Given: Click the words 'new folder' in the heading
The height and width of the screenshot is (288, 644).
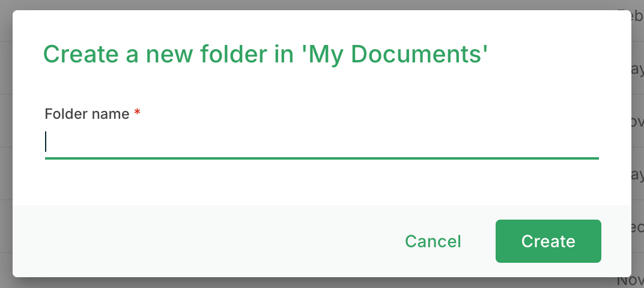Looking at the screenshot, I should (x=198, y=54).
